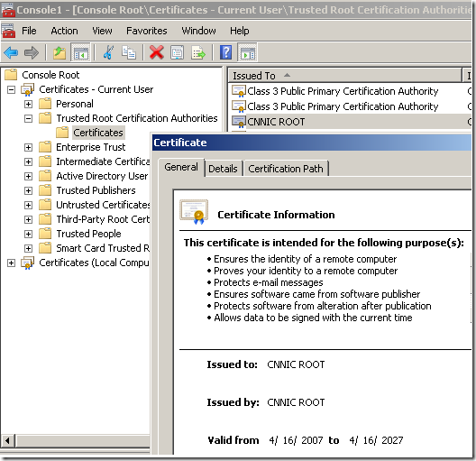Click the tree pane scroll left arrow
This screenshot has height=461, width=476.
pos(7,440)
